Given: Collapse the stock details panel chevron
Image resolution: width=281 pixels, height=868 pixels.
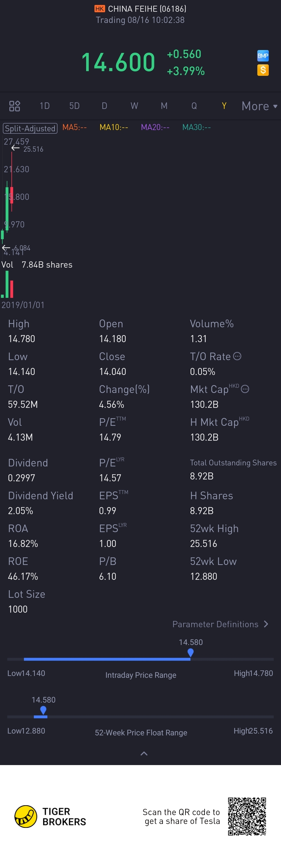Looking at the screenshot, I should (144, 753).
